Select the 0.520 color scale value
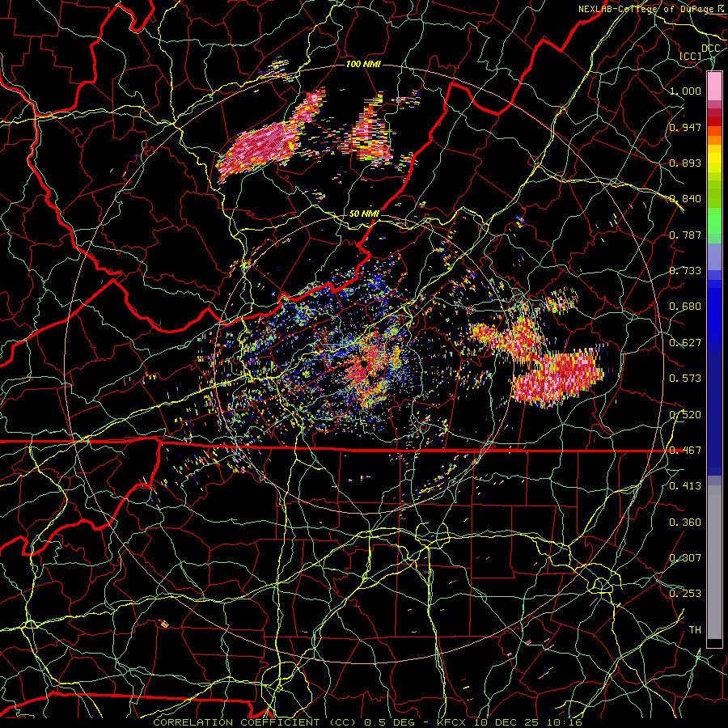Image resolution: width=728 pixels, height=728 pixels. tap(685, 415)
